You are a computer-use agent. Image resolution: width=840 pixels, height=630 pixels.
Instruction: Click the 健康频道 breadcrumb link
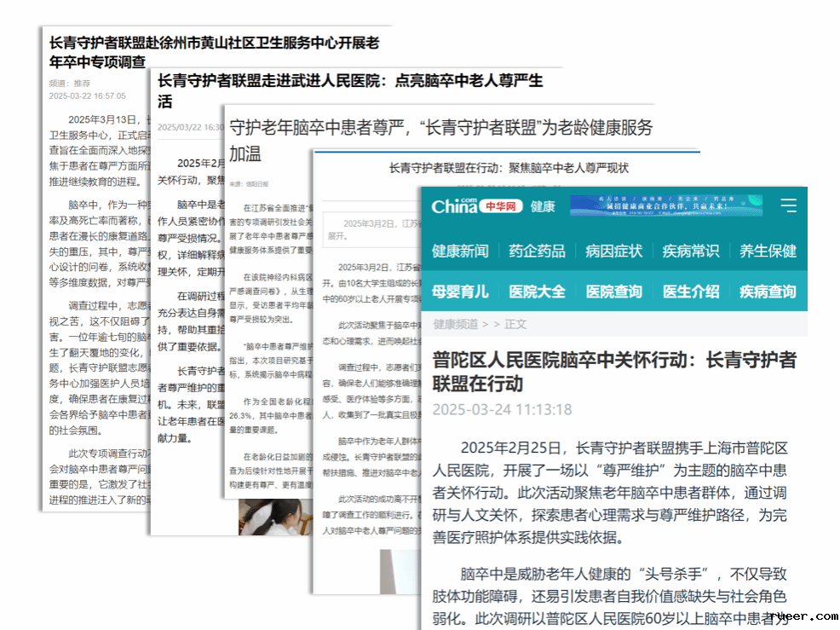click(x=455, y=324)
